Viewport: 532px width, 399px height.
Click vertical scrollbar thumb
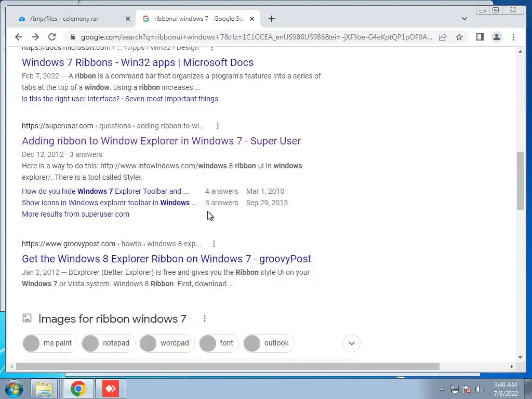[x=520, y=181]
